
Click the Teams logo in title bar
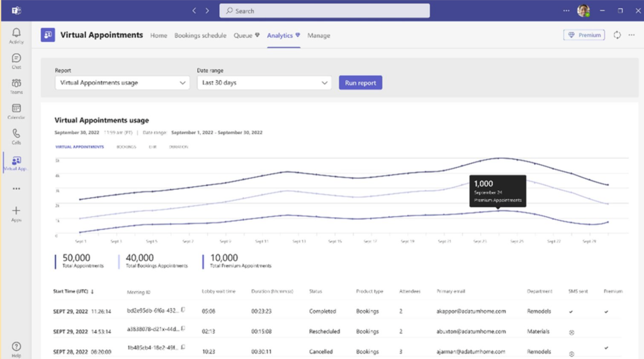pyautogui.click(x=16, y=11)
